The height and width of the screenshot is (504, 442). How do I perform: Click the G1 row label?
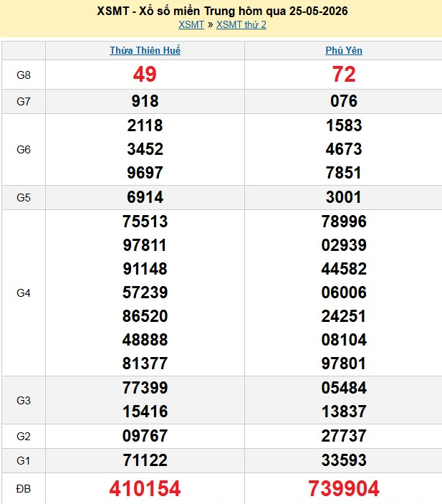pos(24,461)
